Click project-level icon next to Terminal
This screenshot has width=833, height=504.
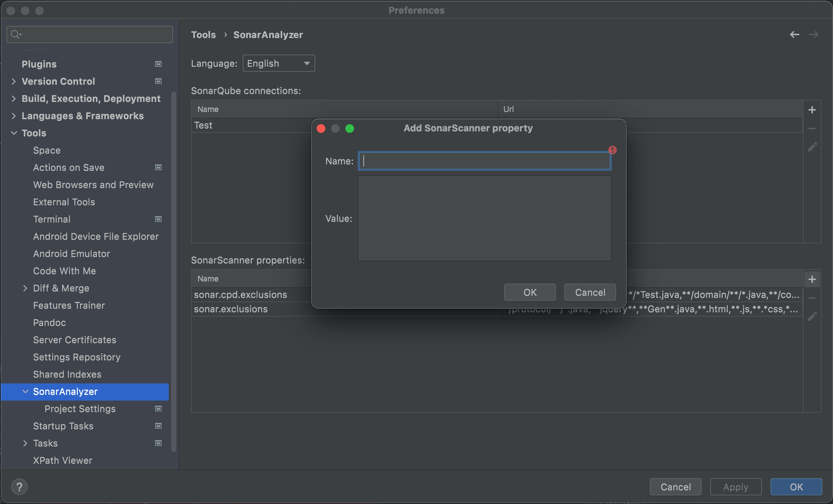(x=158, y=219)
